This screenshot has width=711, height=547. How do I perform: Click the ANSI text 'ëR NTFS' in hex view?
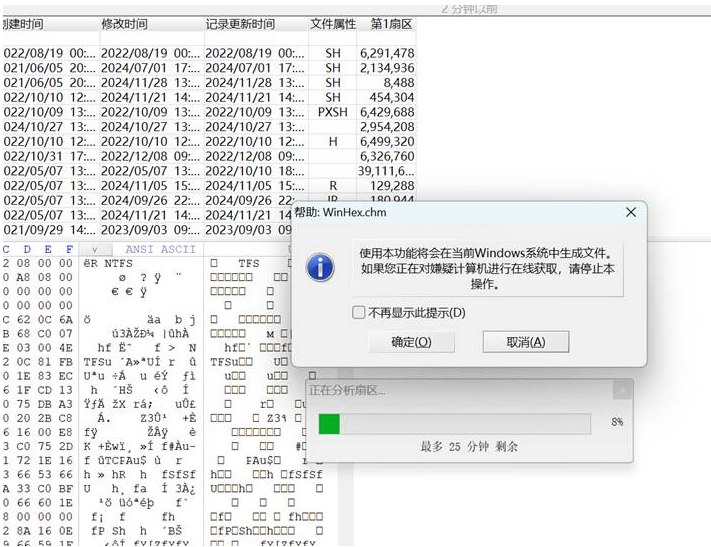point(108,264)
